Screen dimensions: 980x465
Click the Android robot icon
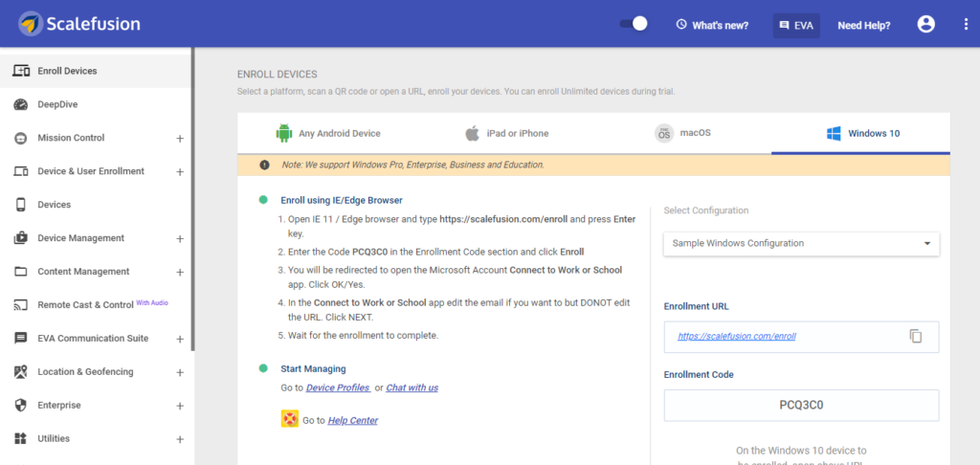[284, 133]
